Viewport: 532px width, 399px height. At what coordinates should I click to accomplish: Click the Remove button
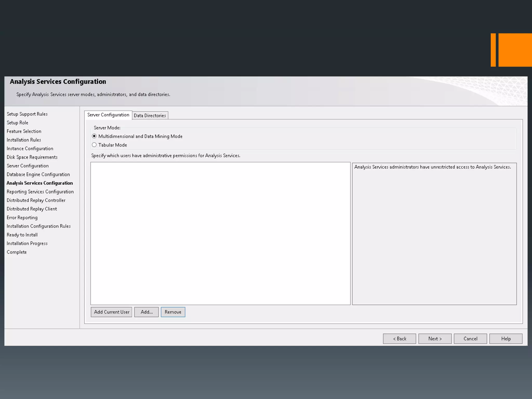point(173,312)
